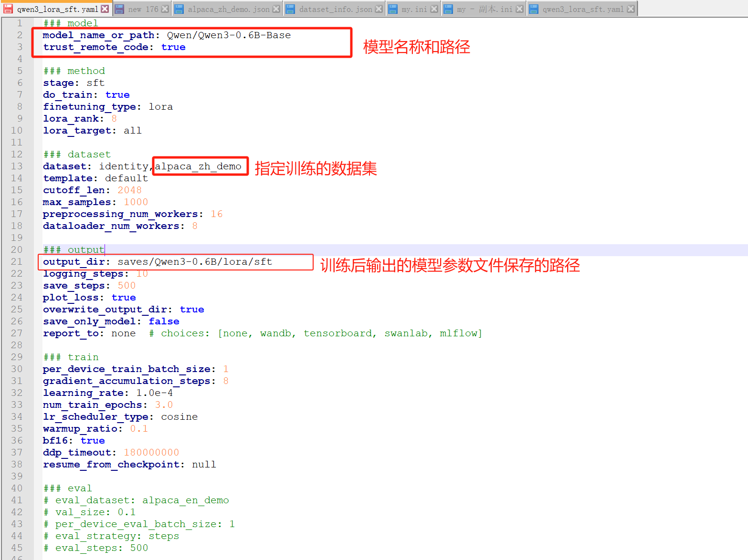Close the last qwen3_lora_sft.yaml tab
748x560 pixels.
(631, 9)
